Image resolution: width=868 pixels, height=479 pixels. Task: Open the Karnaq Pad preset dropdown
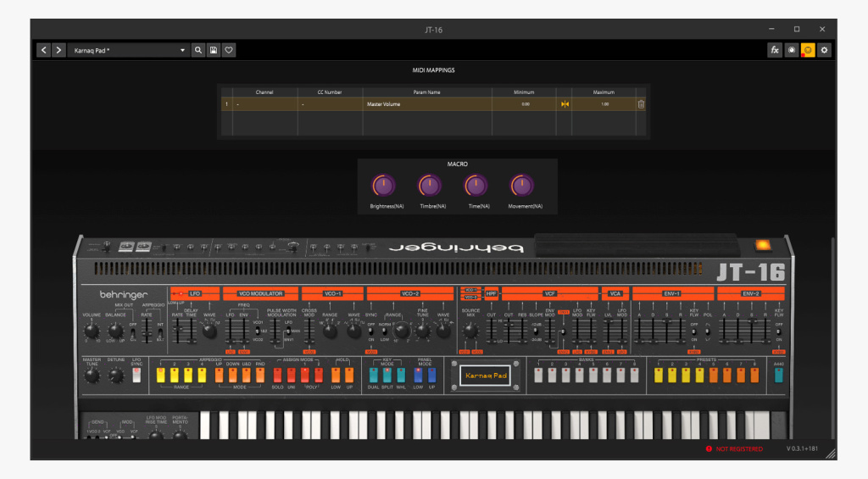129,50
